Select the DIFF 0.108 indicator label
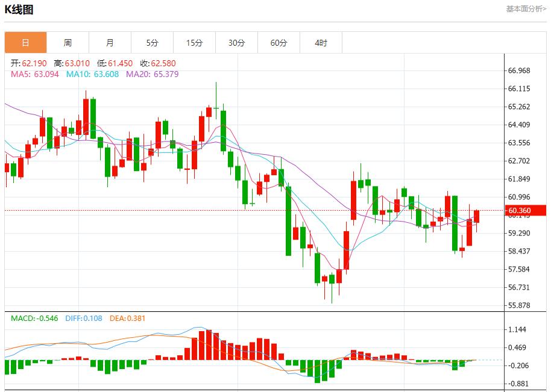This screenshot has width=551, height=392. click(x=84, y=318)
